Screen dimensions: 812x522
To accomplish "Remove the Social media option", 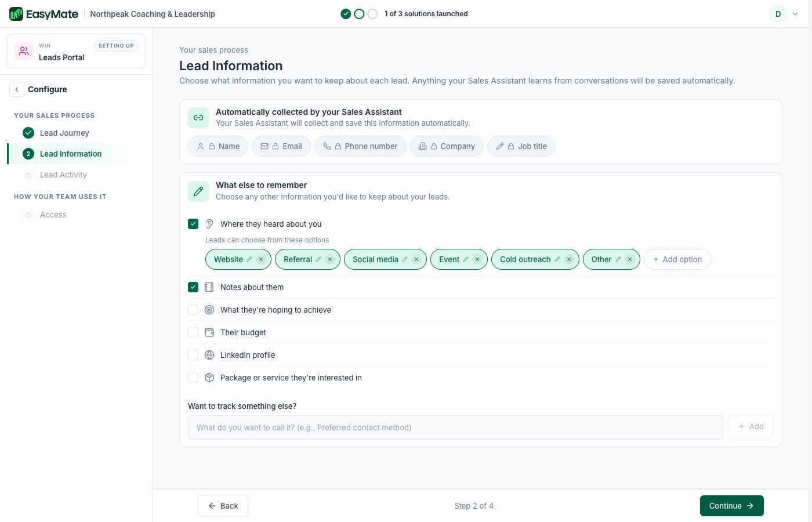I will click(x=416, y=259).
